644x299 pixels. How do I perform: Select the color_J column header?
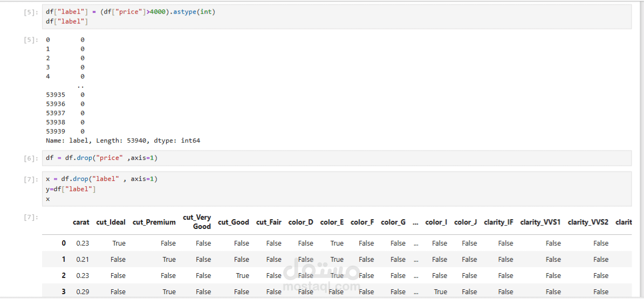click(x=465, y=222)
